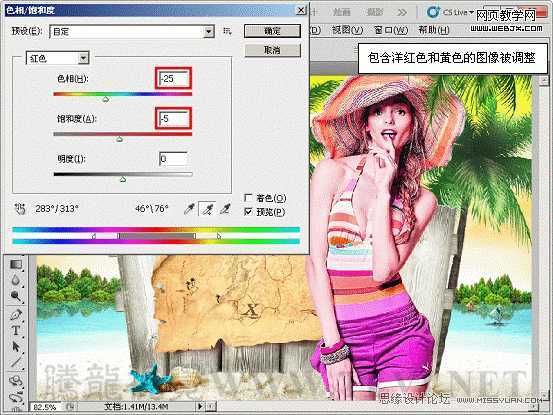Open the 窗口(W) menu

click(x=391, y=30)
